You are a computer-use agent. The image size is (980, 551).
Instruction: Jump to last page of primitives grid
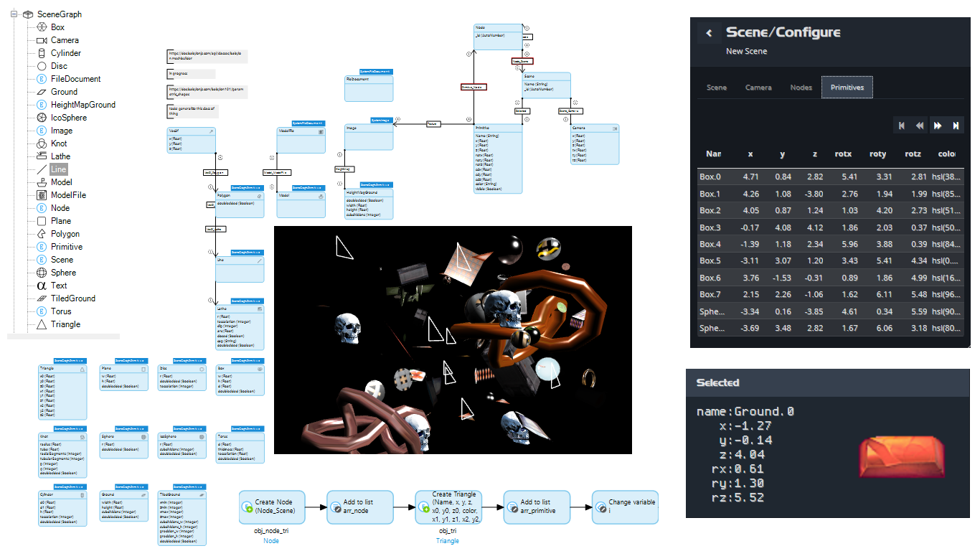click(x=956, y=126)
